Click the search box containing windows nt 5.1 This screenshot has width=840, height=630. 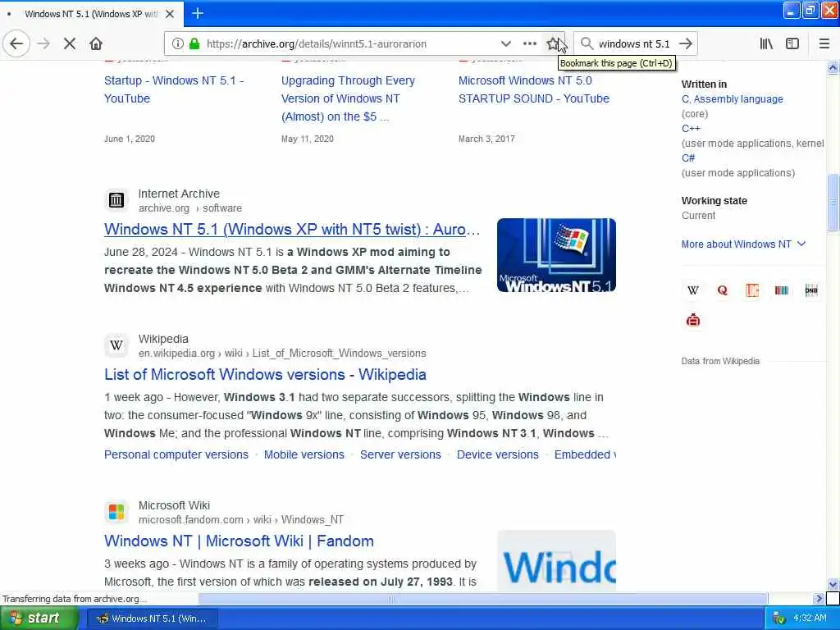[634, 44]
